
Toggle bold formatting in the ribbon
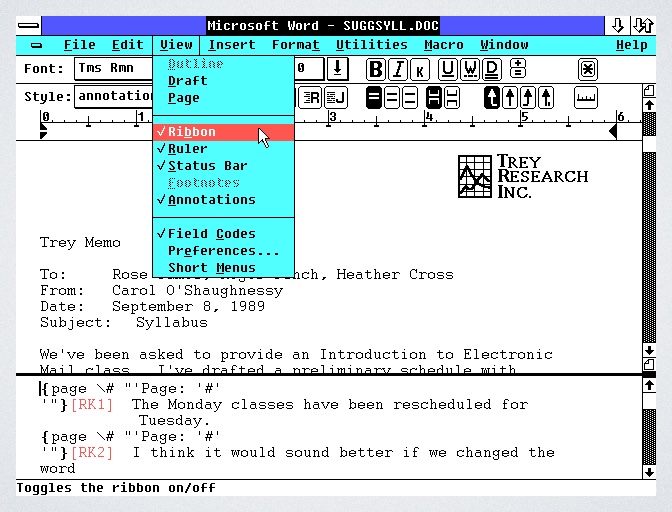coord(376,69)
